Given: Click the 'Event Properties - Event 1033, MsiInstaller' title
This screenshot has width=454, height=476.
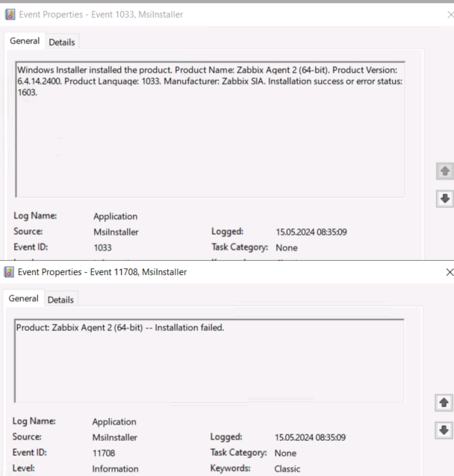Looking at the screenshot, I should [x=101, y=15].
